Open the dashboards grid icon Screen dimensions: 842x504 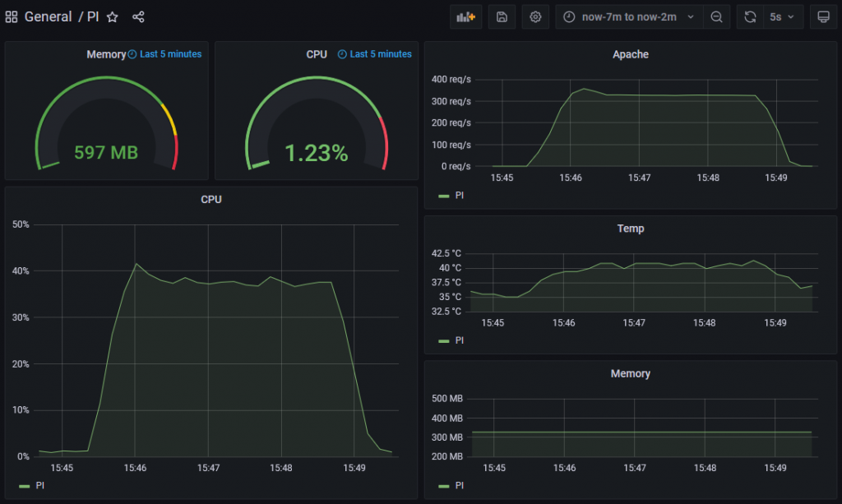pyautogui.click(x=12, y=16)
